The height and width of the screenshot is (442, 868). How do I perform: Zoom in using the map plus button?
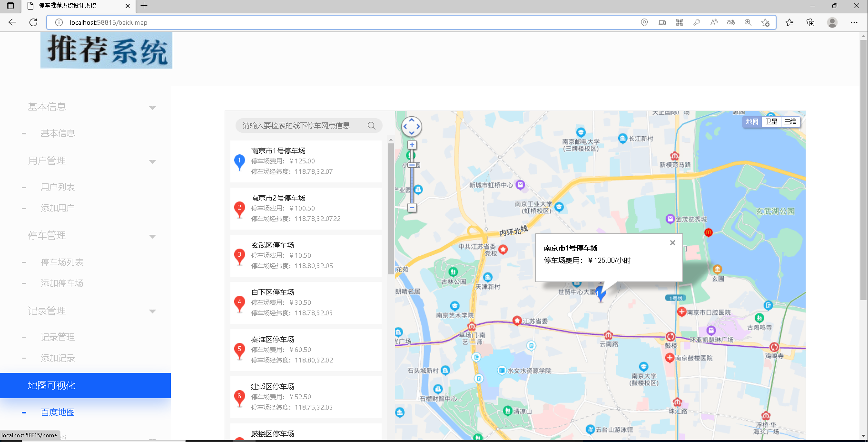[412, 145]
